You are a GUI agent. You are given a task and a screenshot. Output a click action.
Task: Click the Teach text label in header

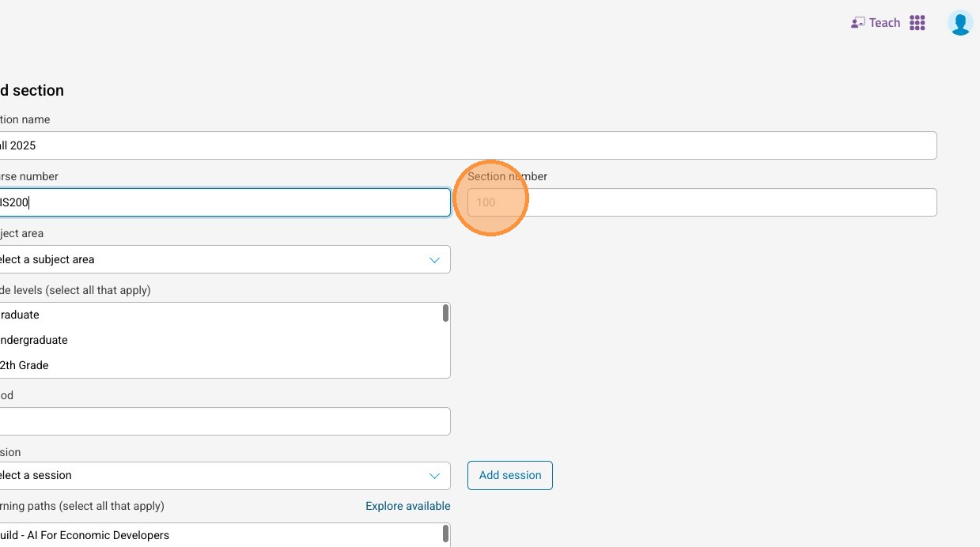point(884,23)
